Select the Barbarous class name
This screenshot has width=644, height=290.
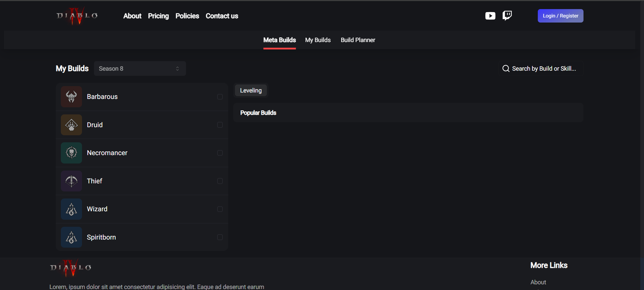102,97
